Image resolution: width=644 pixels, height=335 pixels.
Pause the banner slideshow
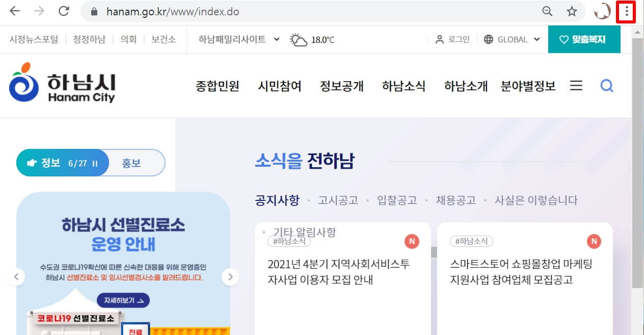[x=95, y=164]
